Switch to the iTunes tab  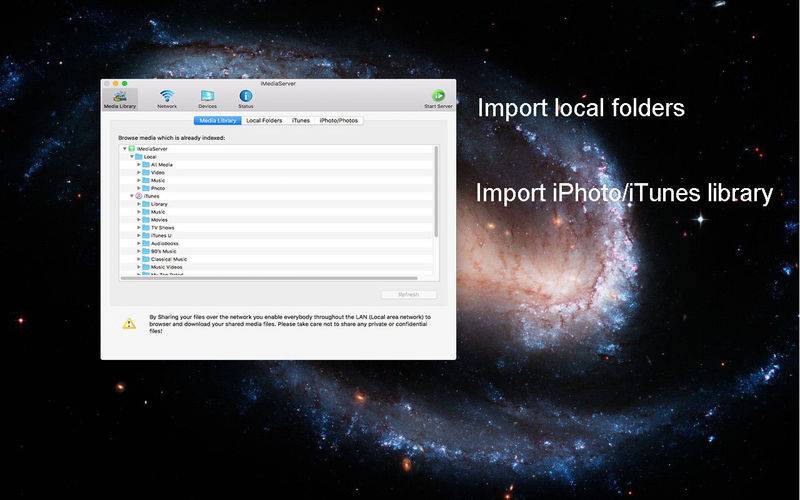[301, 120]
